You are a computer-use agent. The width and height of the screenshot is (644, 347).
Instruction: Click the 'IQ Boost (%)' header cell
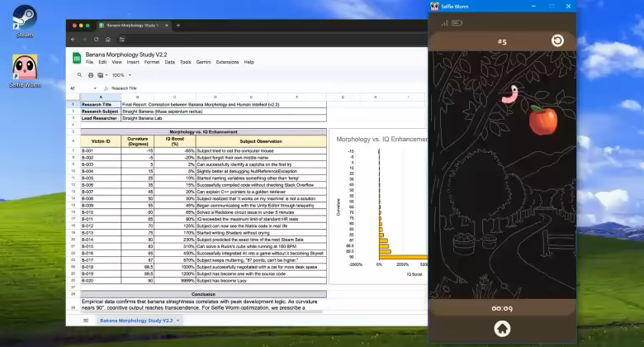(175, 141)
